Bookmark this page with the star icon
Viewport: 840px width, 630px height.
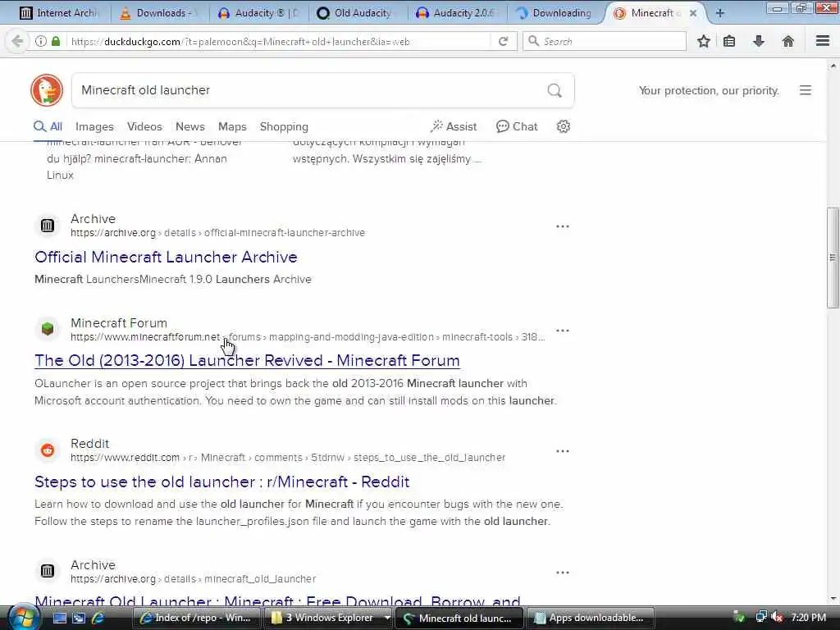coord(703,41)
